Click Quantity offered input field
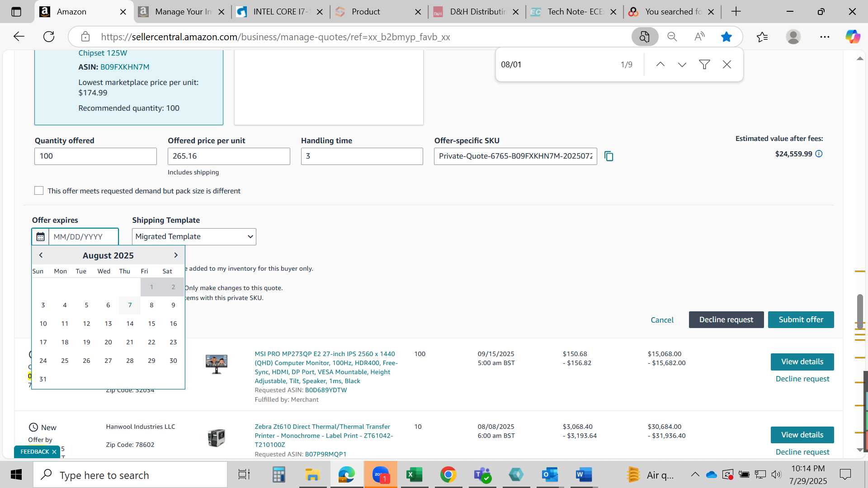Screen dimensions: 868x488 95,156
